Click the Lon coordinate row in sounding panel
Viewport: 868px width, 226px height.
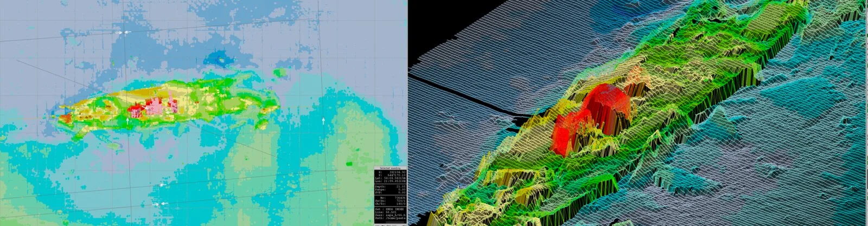click(x=391, y=180)
